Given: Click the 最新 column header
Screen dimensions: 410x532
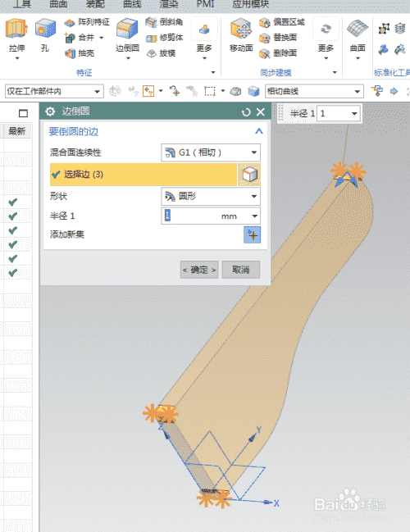Looking at the screenshot, I should click(16, 131).
